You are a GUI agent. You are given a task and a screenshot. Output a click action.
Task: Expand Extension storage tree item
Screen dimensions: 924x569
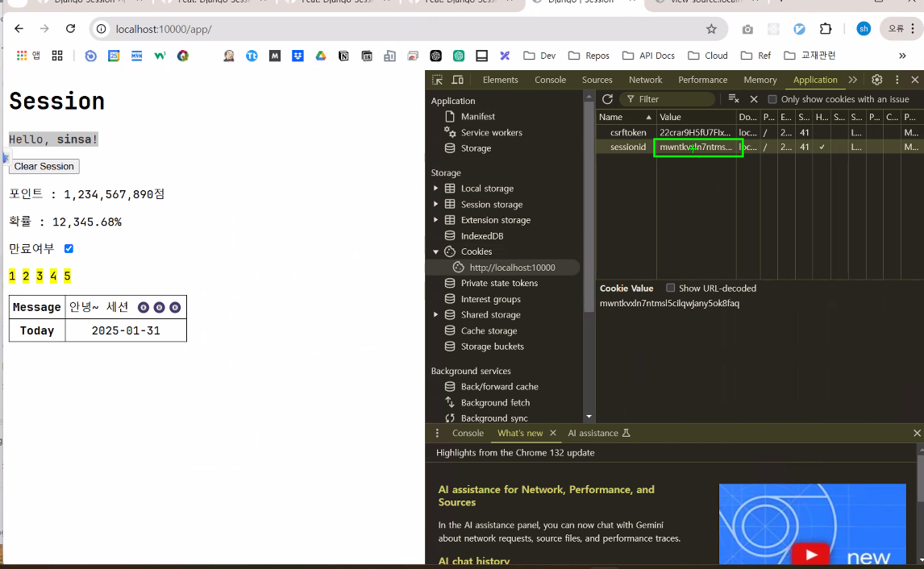tap(436, 220)
